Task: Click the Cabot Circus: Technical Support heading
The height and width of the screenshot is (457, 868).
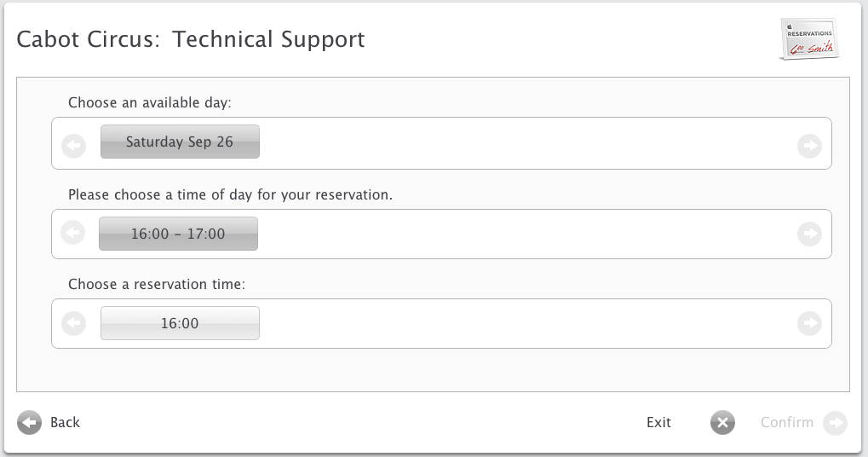Action: click(x=191, y=39)
